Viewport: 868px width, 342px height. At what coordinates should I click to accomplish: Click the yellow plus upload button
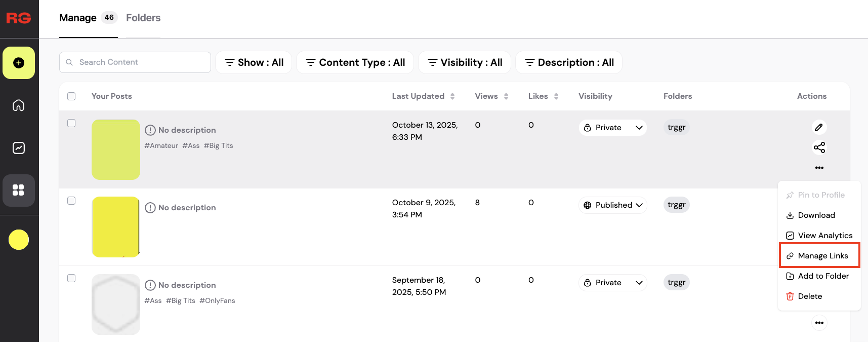click(x=19, y=63)
